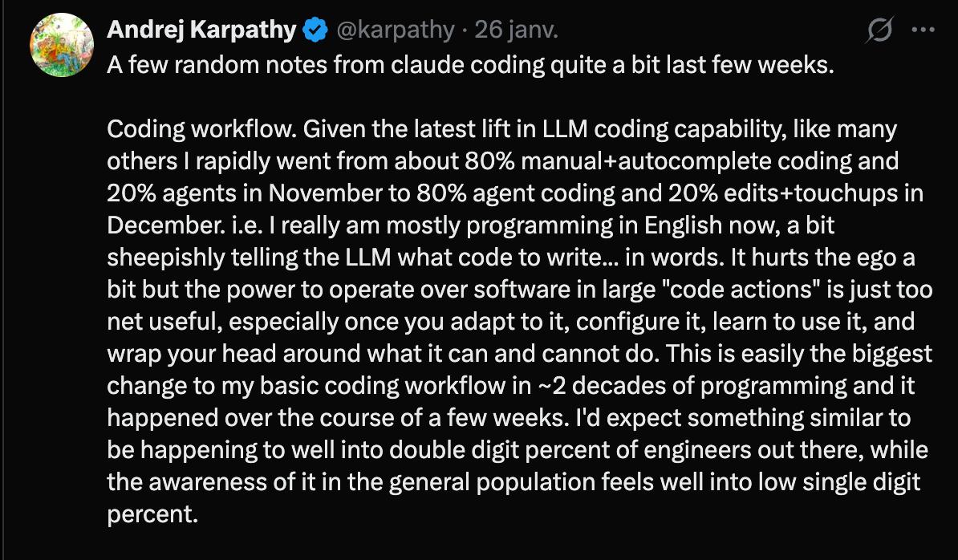Screen dimensions: 958x560
Task: Click the blue verified badge
Action: pyautogui.click(x=315, y=31)
